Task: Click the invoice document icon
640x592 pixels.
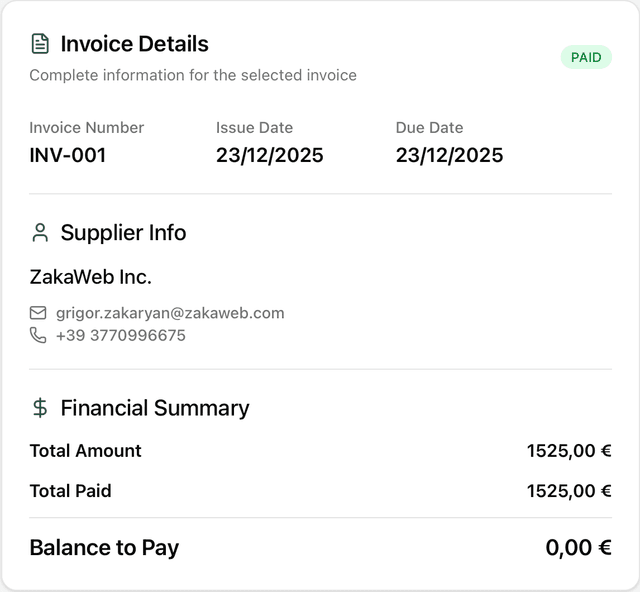Action: point(40,44)
